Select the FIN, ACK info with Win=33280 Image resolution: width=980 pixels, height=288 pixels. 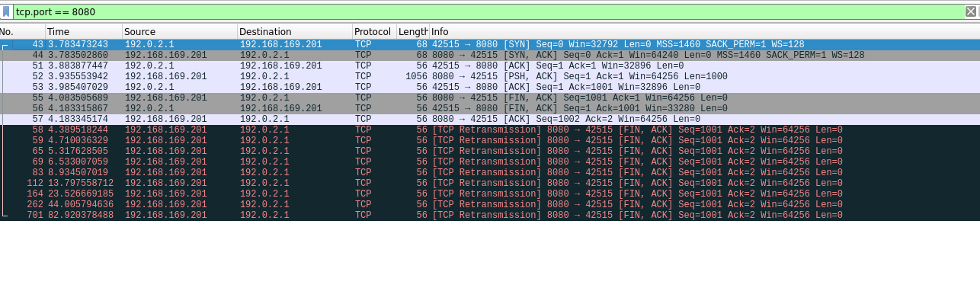580,108
